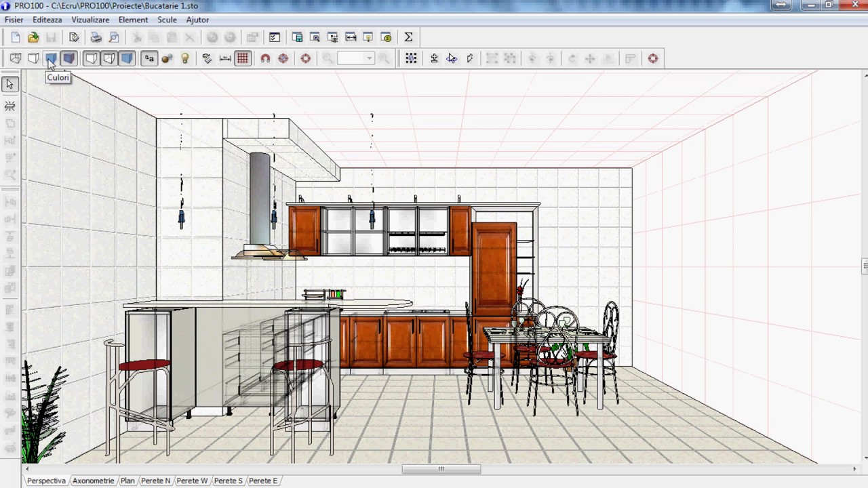Click the light bulb lighting icon
Image resolution: width=868 pixels, height=488 pixels.
click(x=184, y=58)
